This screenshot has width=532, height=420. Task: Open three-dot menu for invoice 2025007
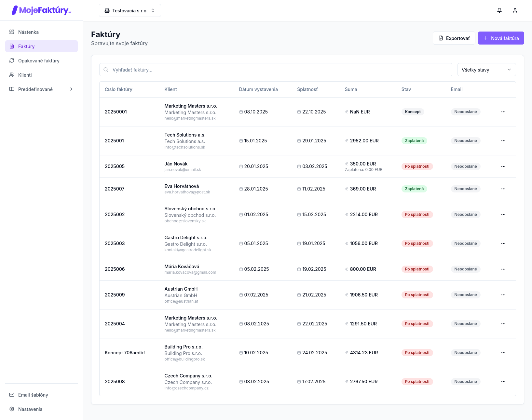(503, 189)
